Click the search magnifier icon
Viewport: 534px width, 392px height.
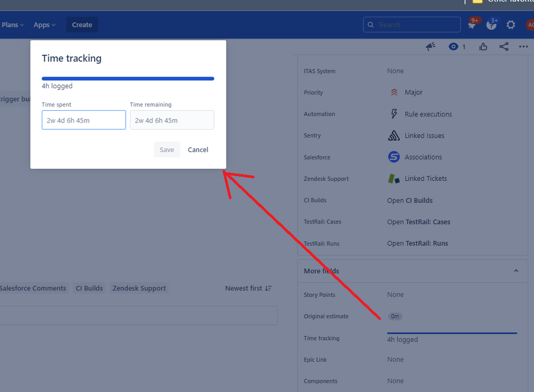coord(371,25)
